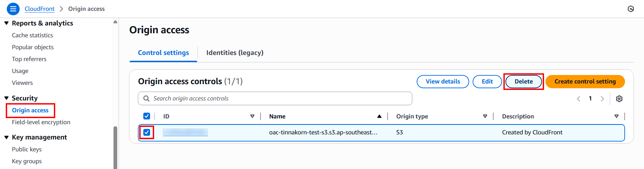Open table preferences gear icon
This screenshot has height=169, width=644.
pyautogui.click(x=619, y=99)
